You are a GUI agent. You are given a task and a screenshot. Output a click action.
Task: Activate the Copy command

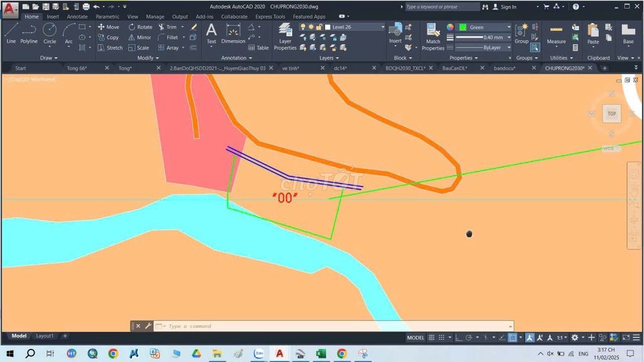tap(108, 37)
